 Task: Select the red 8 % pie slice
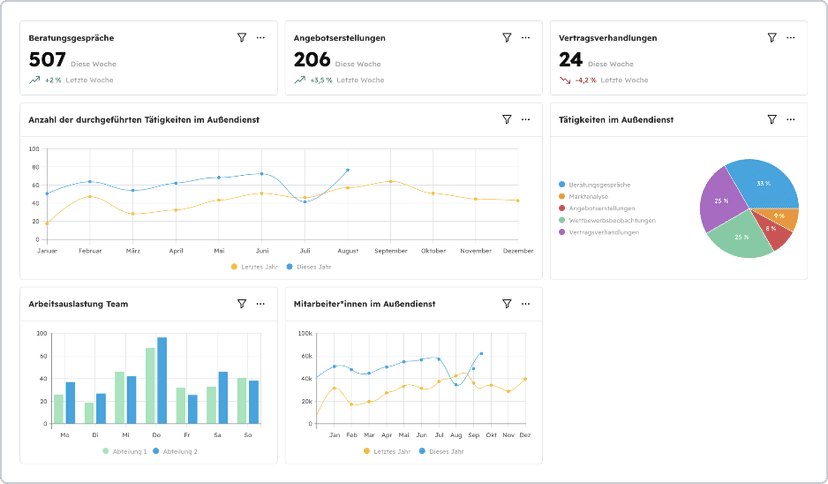pos(773,231)
